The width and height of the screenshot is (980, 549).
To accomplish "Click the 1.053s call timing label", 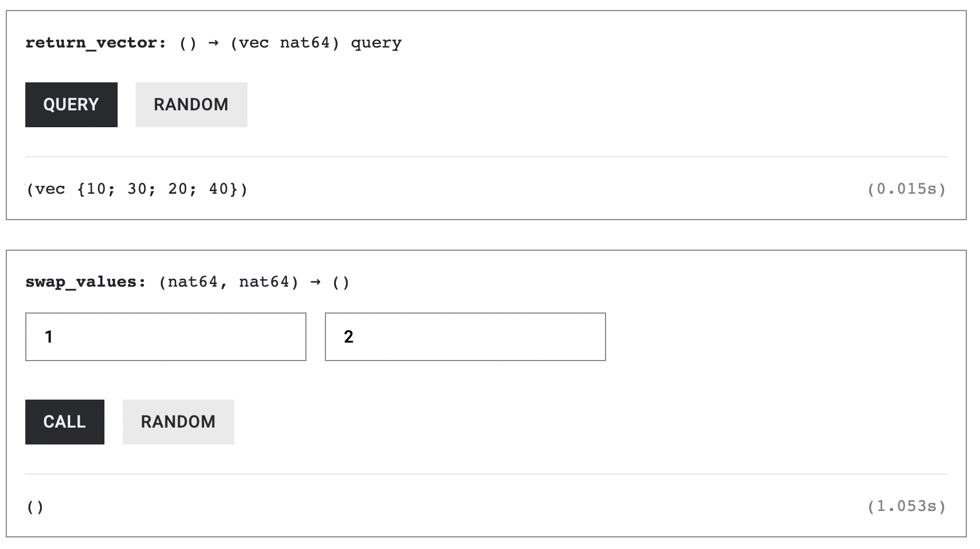I will (x=907, y=506).
